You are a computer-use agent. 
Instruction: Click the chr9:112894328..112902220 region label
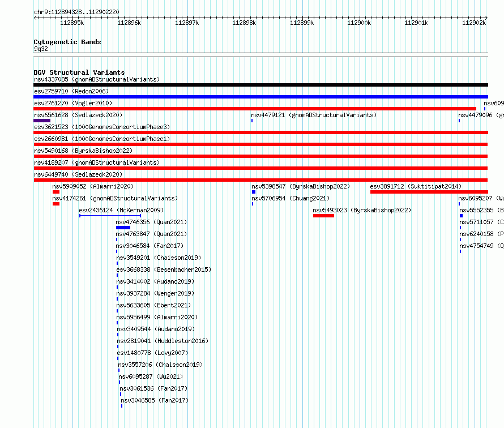click(76, 12)
